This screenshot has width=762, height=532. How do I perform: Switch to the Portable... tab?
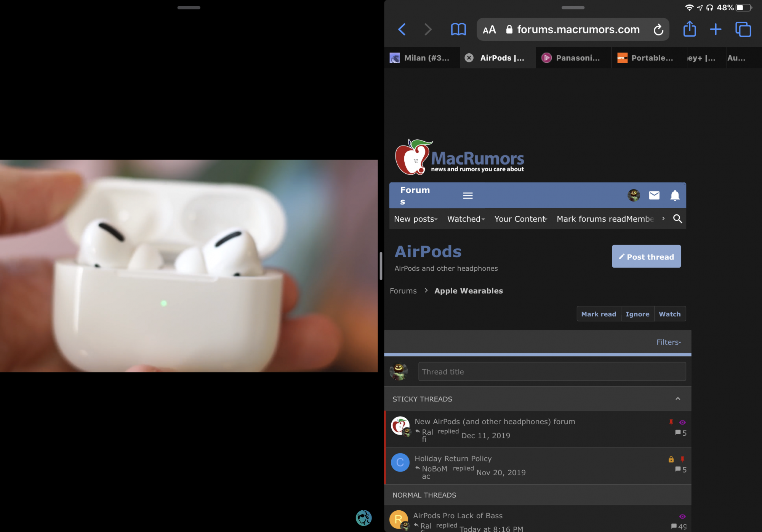click(649, 58)
